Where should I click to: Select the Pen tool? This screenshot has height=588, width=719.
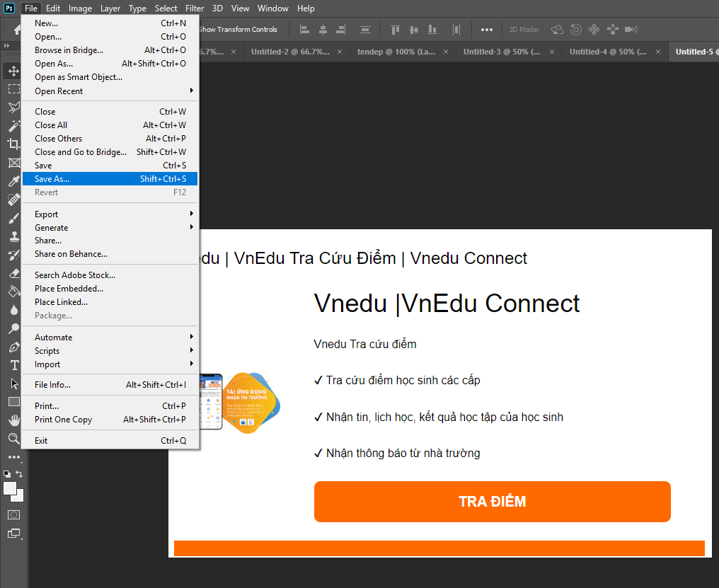(13, 347)
